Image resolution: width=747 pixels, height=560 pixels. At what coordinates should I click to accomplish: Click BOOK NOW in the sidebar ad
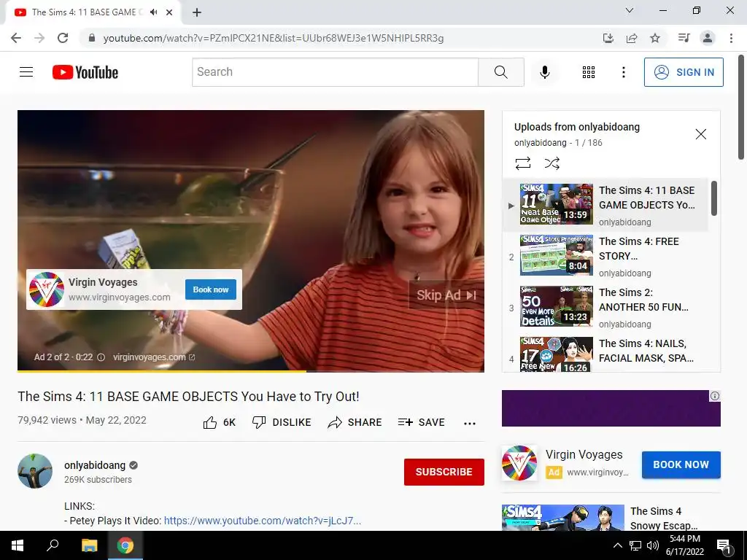click(681, 464)
